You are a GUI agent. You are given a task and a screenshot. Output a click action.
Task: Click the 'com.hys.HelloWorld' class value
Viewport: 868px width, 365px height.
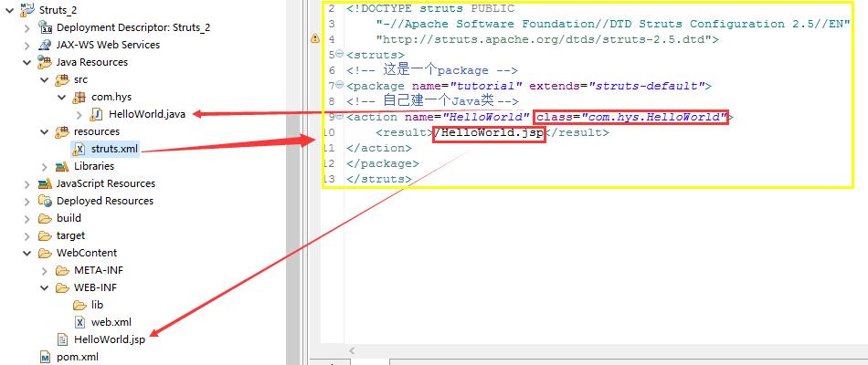point(653,117)
